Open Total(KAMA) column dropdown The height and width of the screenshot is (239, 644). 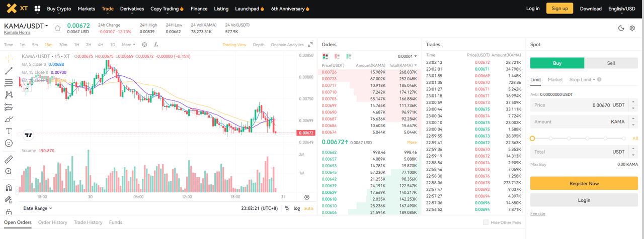click(x=403, y=65)
